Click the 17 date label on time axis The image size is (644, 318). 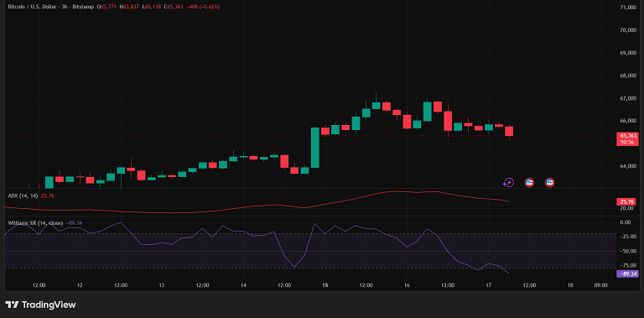488,285
